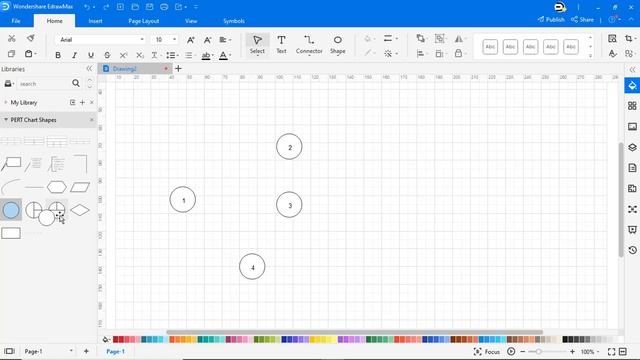This screenshot has height=360, width=640.
Task: Select circle node 3 on canvas
Action: point(289,204)
